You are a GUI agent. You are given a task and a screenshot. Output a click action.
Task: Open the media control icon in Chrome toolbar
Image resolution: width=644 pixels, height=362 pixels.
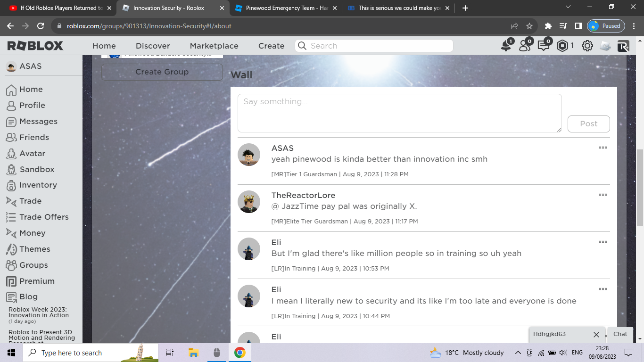[x=563, y=26]
